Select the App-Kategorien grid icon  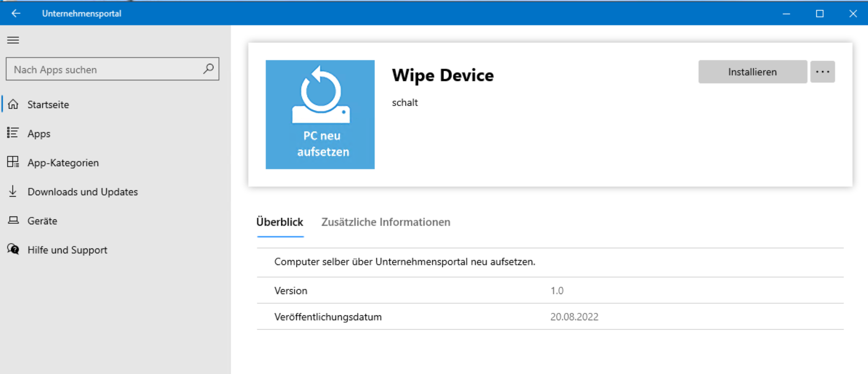13,162
